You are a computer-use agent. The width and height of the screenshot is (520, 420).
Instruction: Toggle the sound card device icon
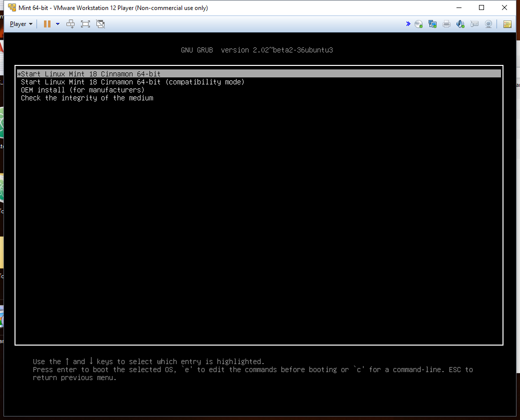point(460,24)
